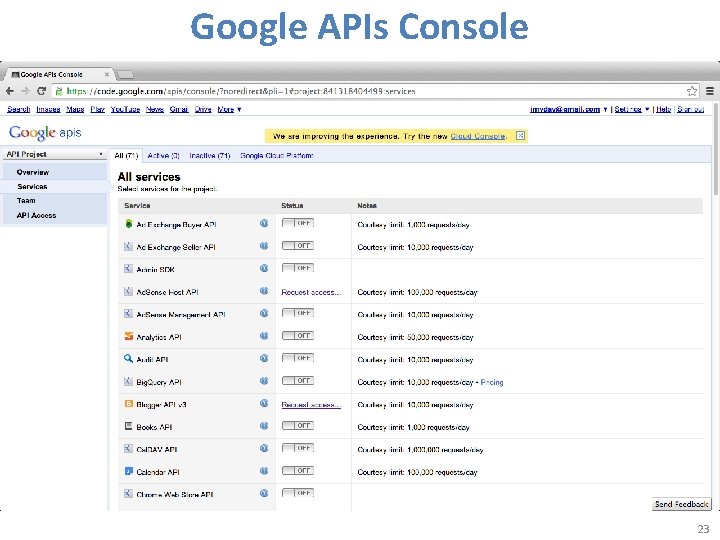The width and height of the screenshot is (720, 540).
Task: Select API Access in left sidebar
Action: pos(37,215)
